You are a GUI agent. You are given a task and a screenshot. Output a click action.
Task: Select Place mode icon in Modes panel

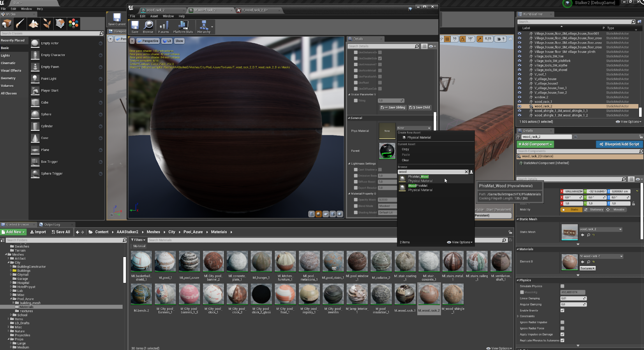point(7,24)
